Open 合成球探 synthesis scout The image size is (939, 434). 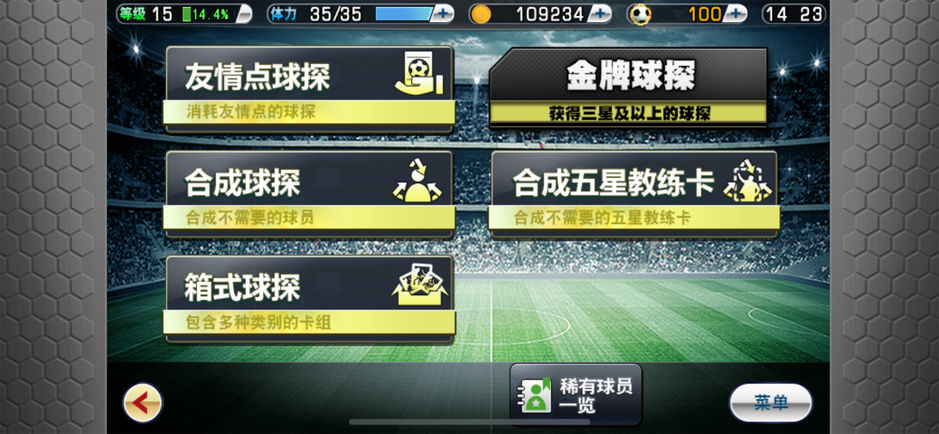point(309,194)
